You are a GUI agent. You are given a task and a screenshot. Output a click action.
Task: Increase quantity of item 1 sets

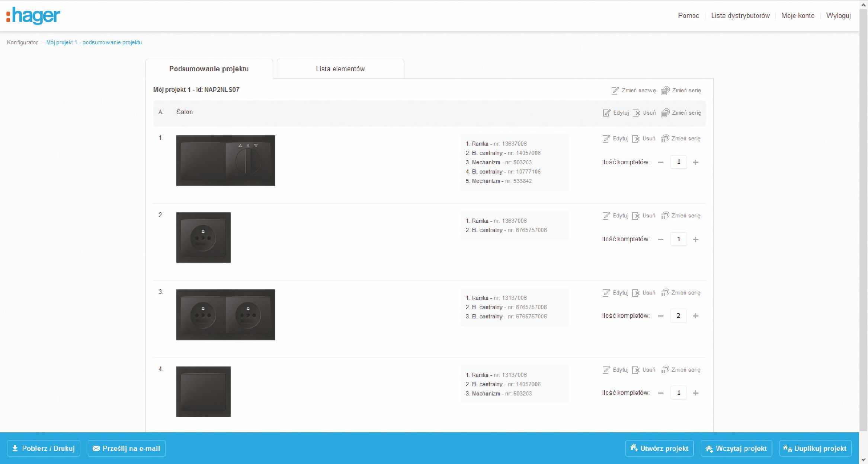696,162
